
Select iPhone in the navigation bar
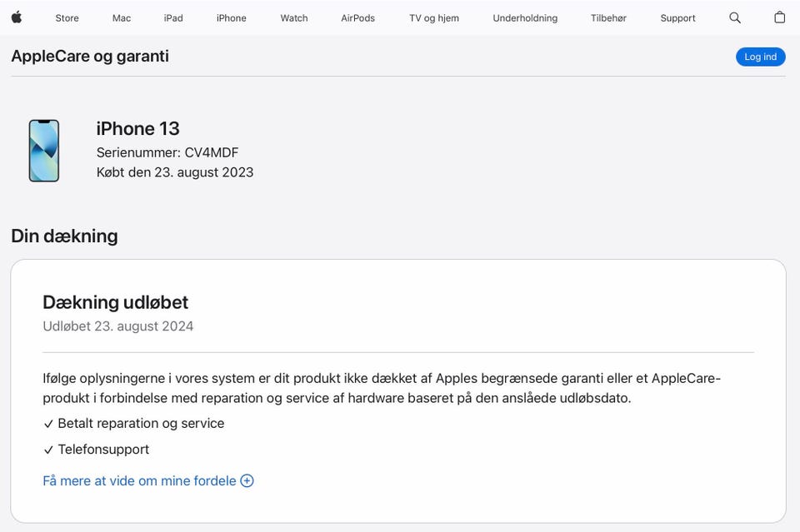pyautogui.click(x=231, y=18)
